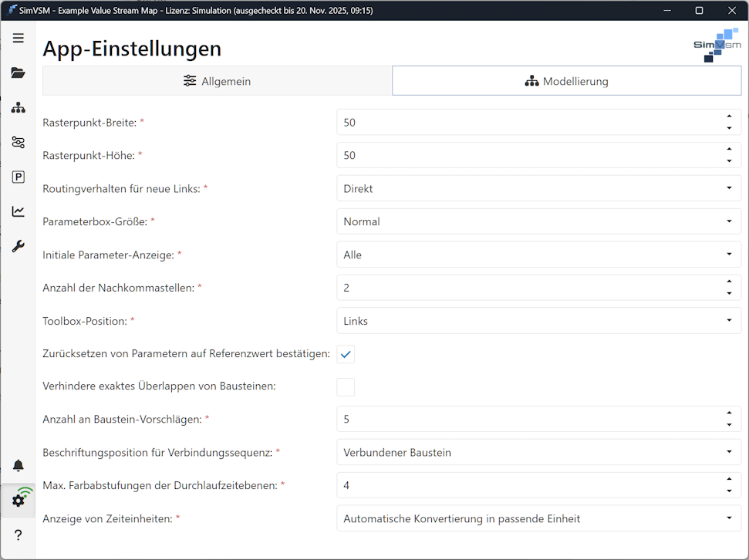Select the wrench tools icon

pyautogui.click(x=18, y=246)
